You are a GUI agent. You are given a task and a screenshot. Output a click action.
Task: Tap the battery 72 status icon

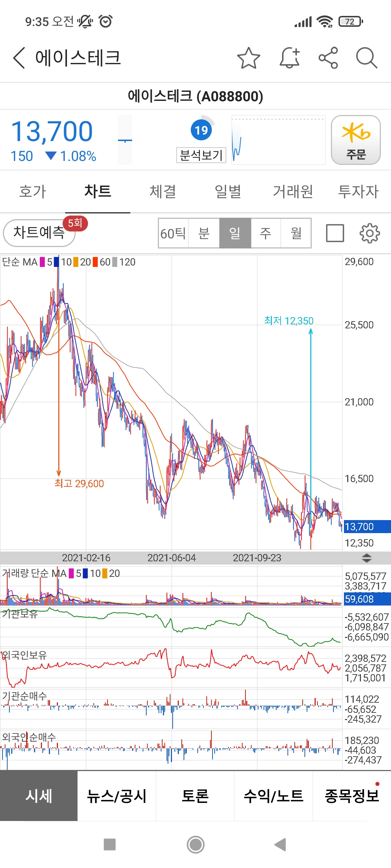click(x=351, y=22)
